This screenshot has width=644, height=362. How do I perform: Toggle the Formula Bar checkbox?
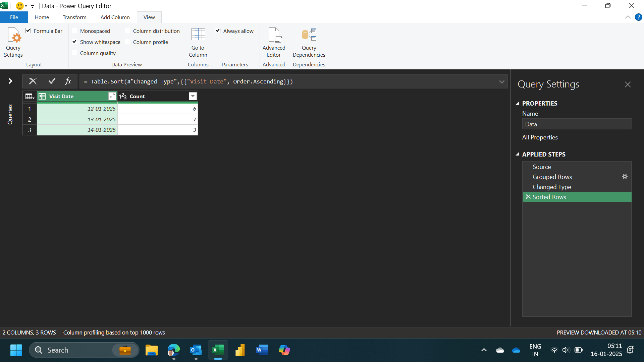[29, 31]
